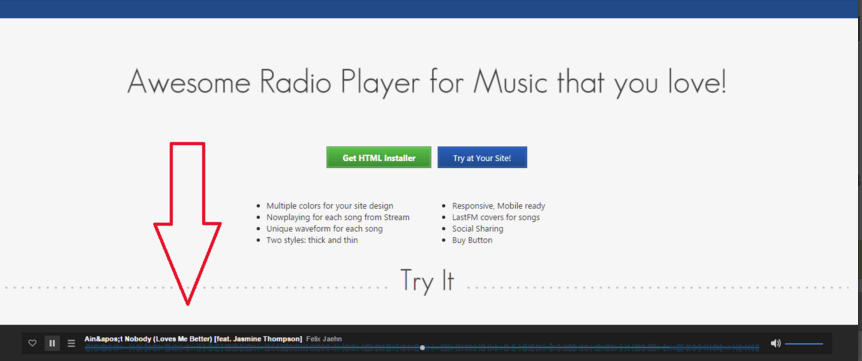Select the song title Ain't Nobody text

[x=193, y=339]
